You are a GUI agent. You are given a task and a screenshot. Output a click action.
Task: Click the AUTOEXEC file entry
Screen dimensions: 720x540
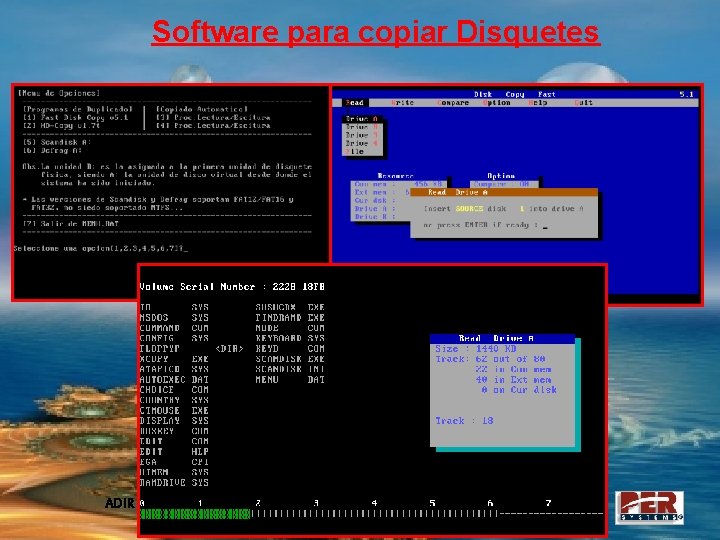click(174, 380)
